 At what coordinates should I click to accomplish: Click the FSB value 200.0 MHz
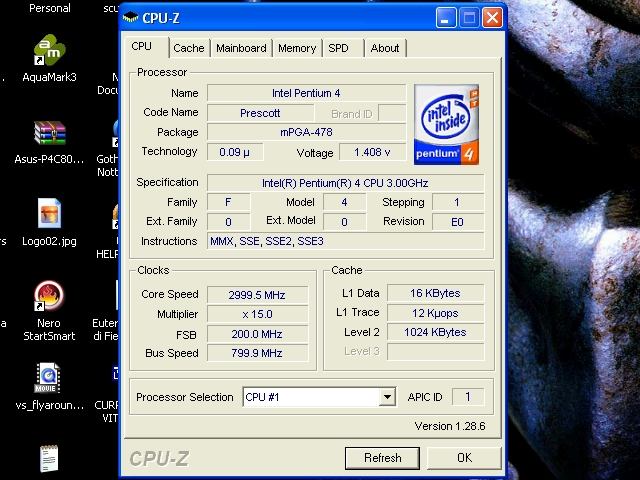(x=257, y=334)
